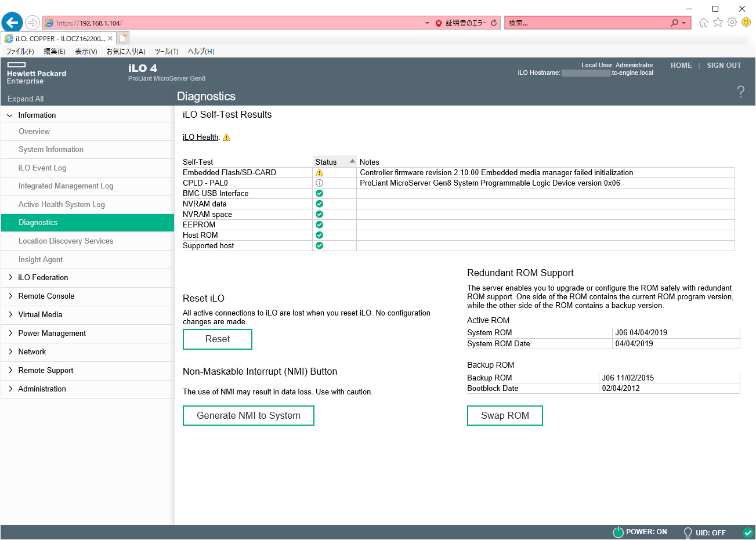The height and width of the screenshot is (540, 756).
Task: Sort table by Status column arrow
Action: tap(352, 161)
